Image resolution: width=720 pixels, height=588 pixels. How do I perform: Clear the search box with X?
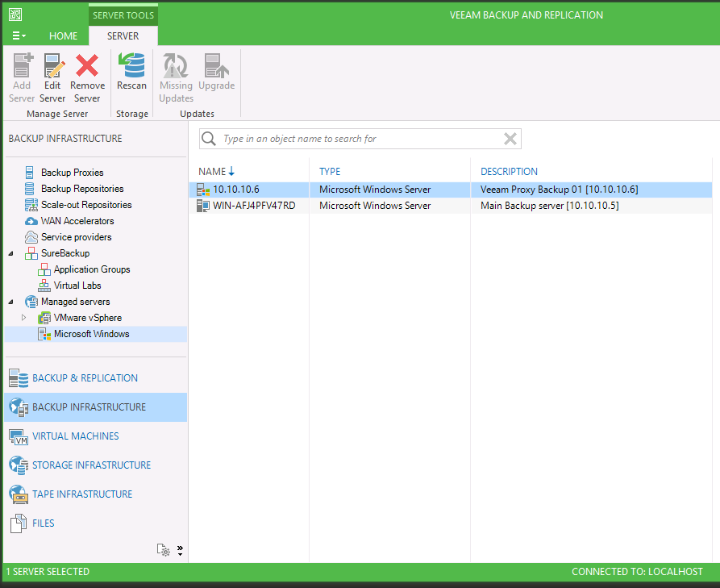click(x=510, y=139)
